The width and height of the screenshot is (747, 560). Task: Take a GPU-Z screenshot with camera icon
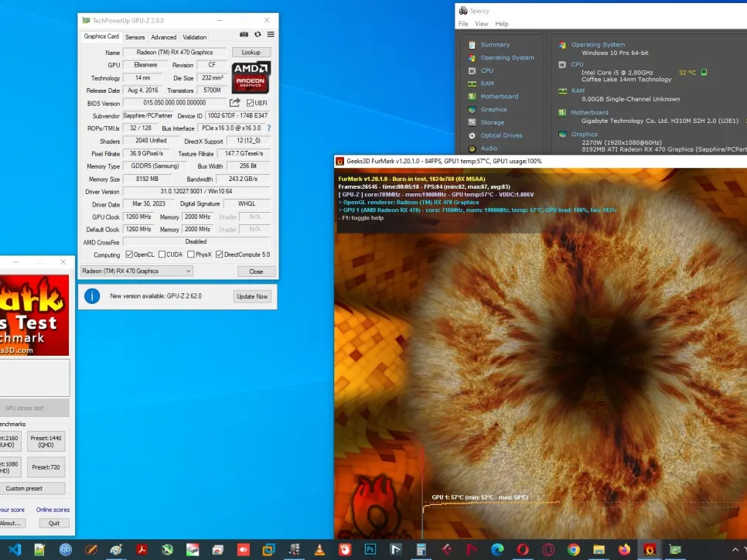pos(244,34)
